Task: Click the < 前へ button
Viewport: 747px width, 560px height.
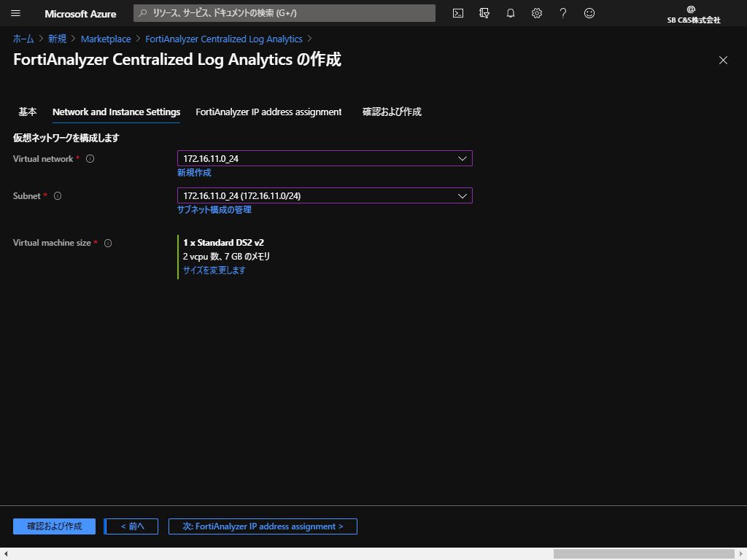Action: pos(132,526)
